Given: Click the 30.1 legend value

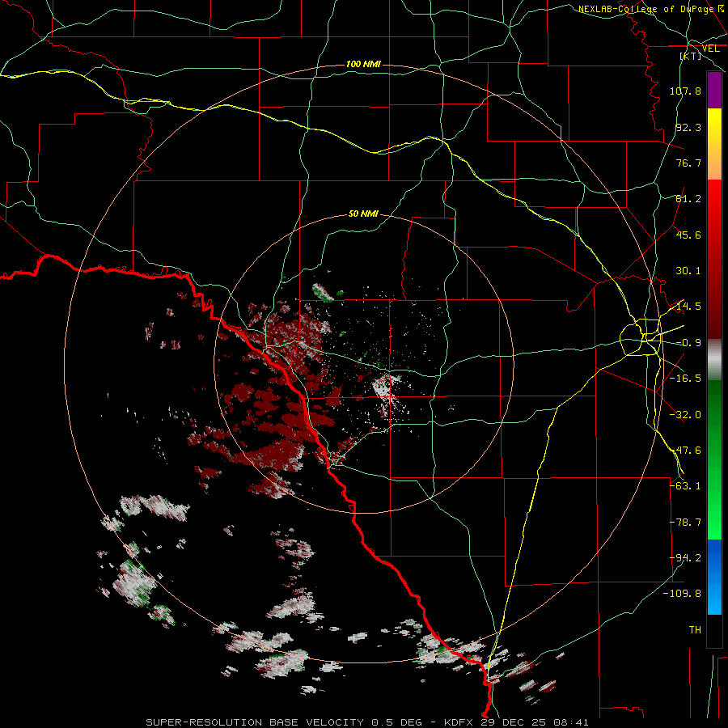Looking at the screenshot, I should click(688, 271).
